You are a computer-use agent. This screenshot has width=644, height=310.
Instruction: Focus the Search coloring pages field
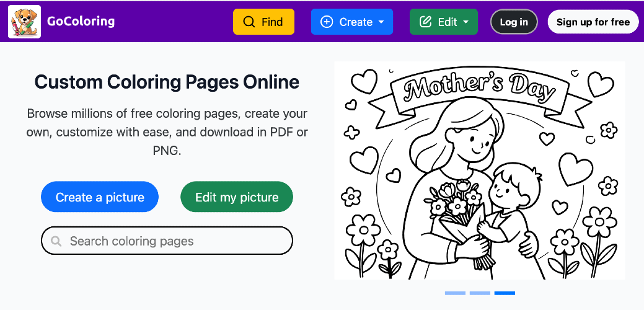pos(167,241)
